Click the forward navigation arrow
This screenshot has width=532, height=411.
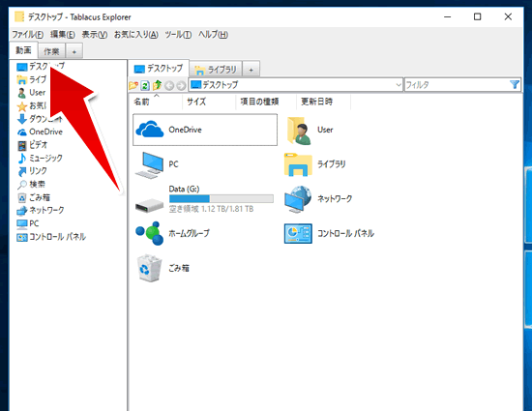tap(181, 85)
